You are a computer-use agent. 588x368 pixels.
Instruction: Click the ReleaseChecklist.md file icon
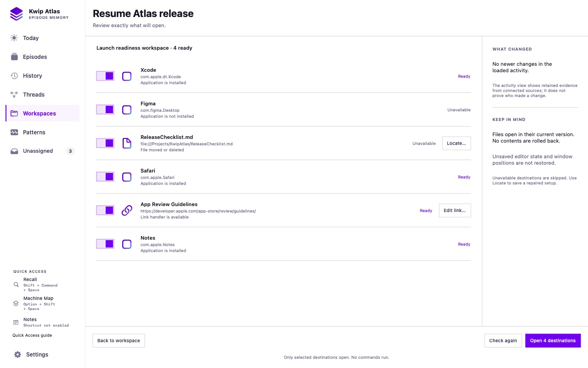(127, 144)
